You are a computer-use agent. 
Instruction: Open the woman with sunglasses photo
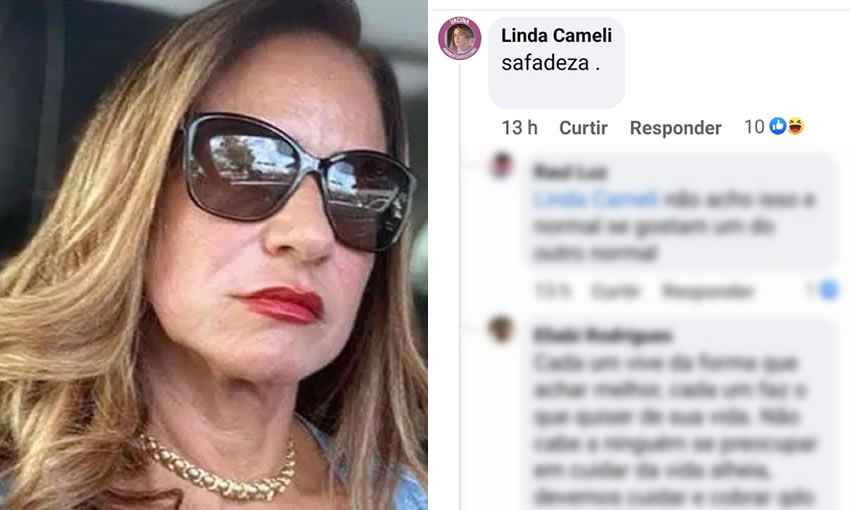(214, 255)
